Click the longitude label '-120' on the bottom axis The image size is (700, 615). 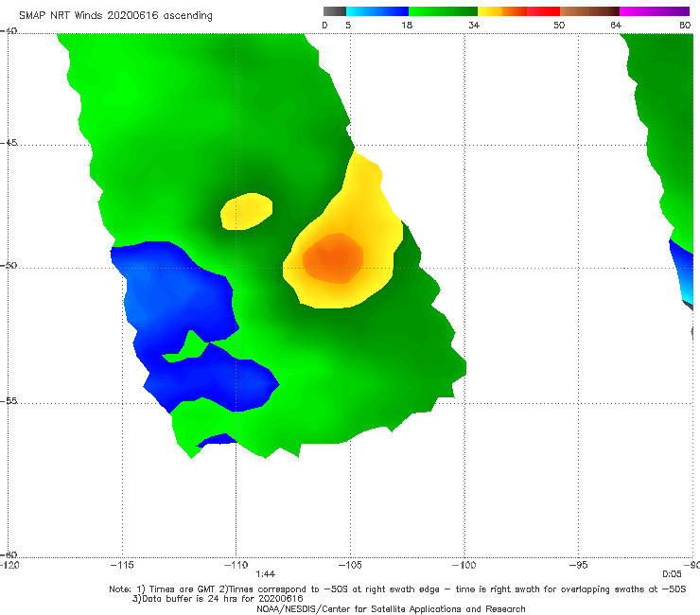click(9, 565)
